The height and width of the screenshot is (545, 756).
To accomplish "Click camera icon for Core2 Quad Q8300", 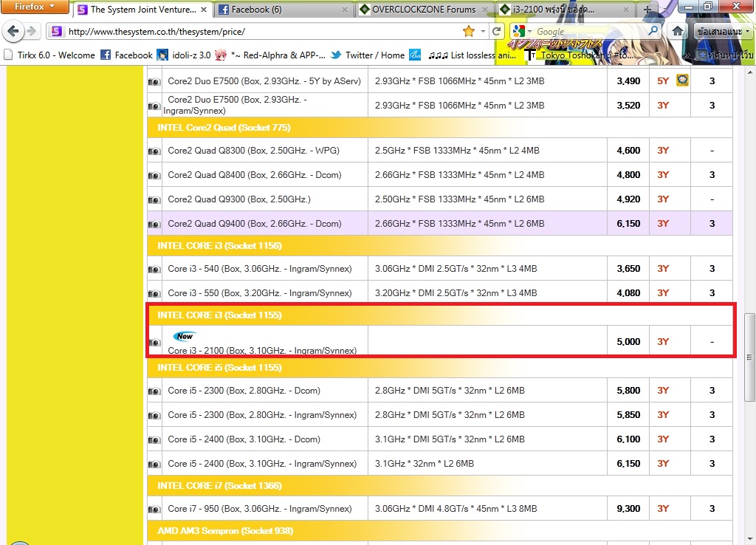I will (x=154, y=151).
